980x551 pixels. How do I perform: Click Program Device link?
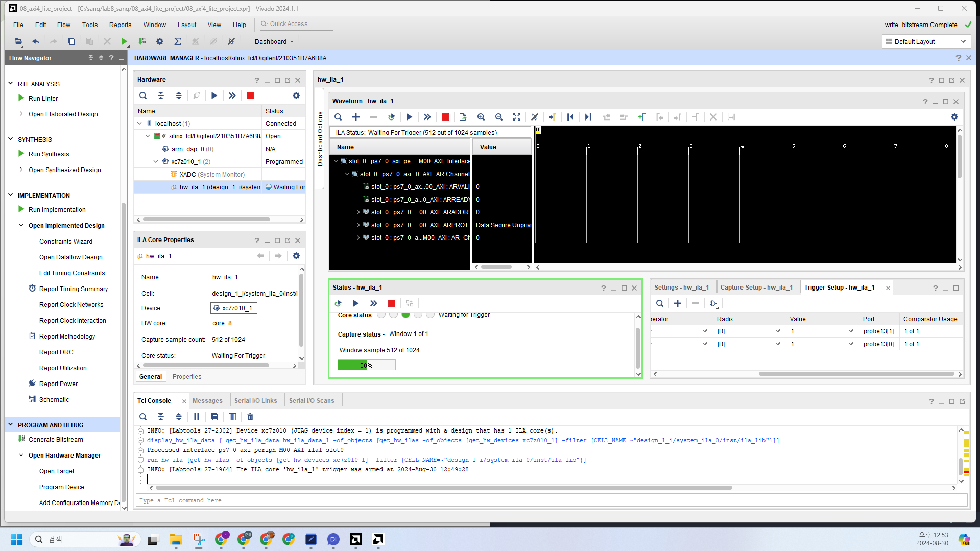point(62,487)
